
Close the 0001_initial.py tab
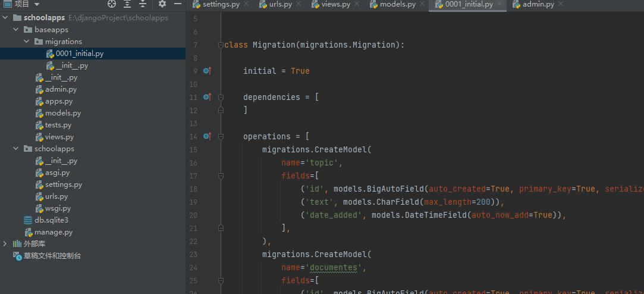click(x=500, y=4)
